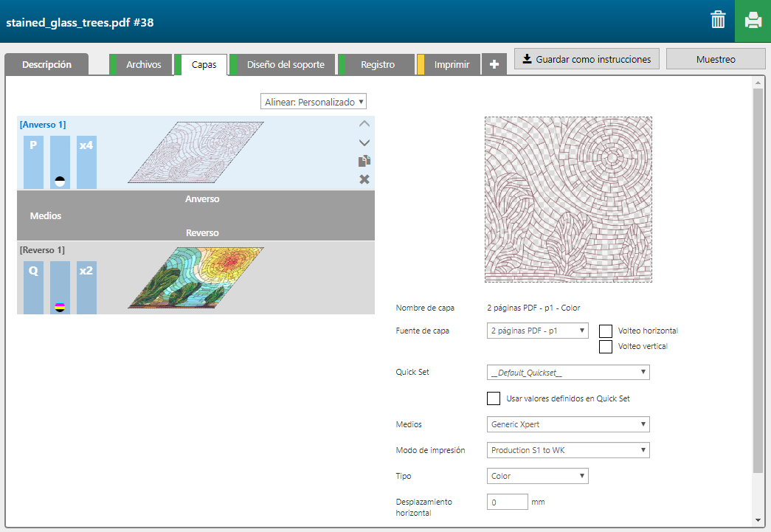The height and width of the screenshot is (532, 771).
Task: Click the trash can delete icon
Action: [x=718, y=21]
